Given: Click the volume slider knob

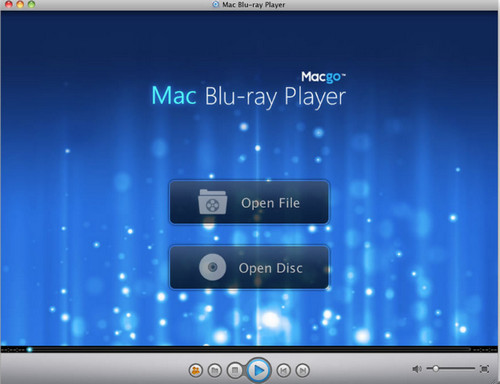Looking at the screenshot, I should (436, 368).
